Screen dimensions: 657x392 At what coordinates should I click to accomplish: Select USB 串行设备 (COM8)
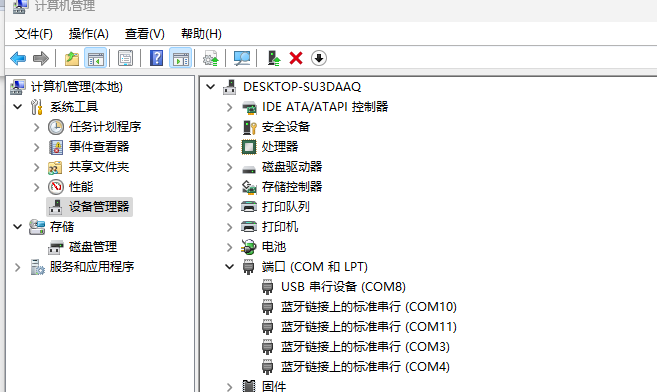(x=343, y=286)
